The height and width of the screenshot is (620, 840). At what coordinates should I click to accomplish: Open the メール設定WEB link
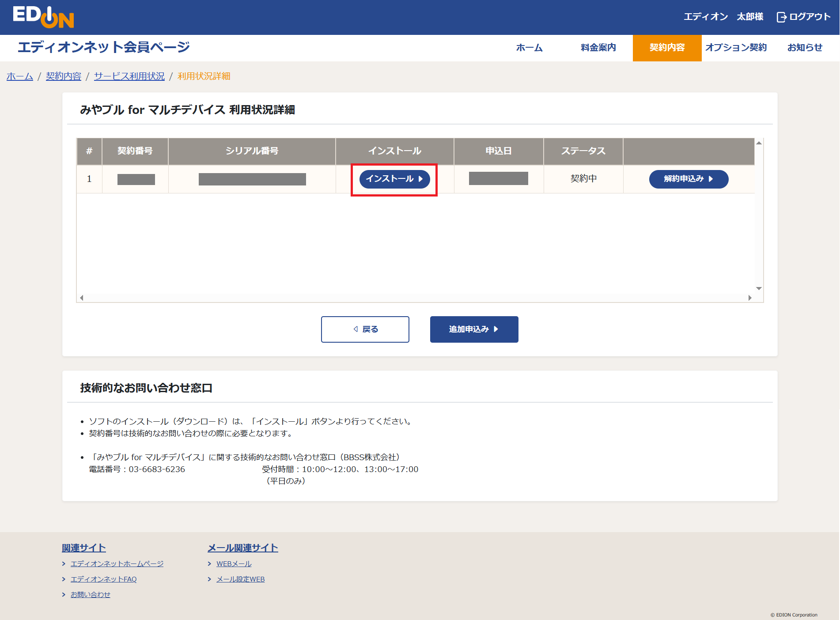(x=240, y=579)
